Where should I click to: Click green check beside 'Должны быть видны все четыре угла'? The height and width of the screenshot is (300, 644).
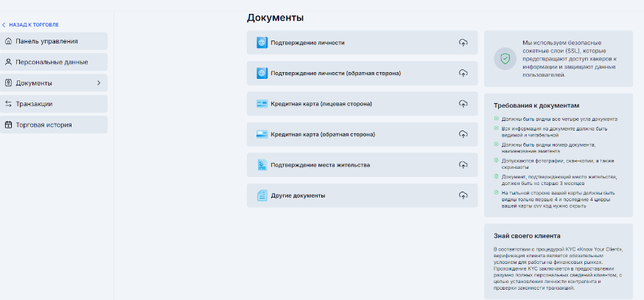pyautogui.click(x=497, y=119)
